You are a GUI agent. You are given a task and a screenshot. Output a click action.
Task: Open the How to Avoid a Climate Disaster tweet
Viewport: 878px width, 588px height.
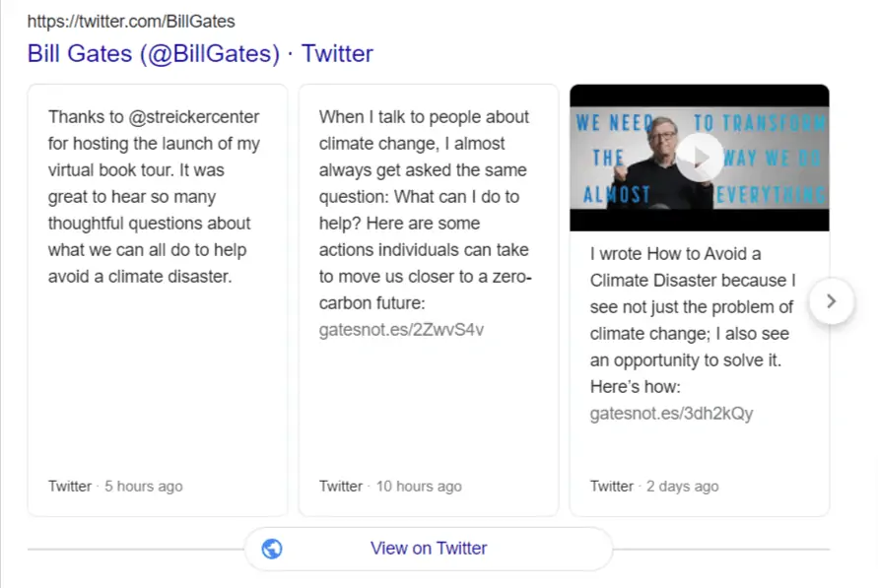pos(695,307)
